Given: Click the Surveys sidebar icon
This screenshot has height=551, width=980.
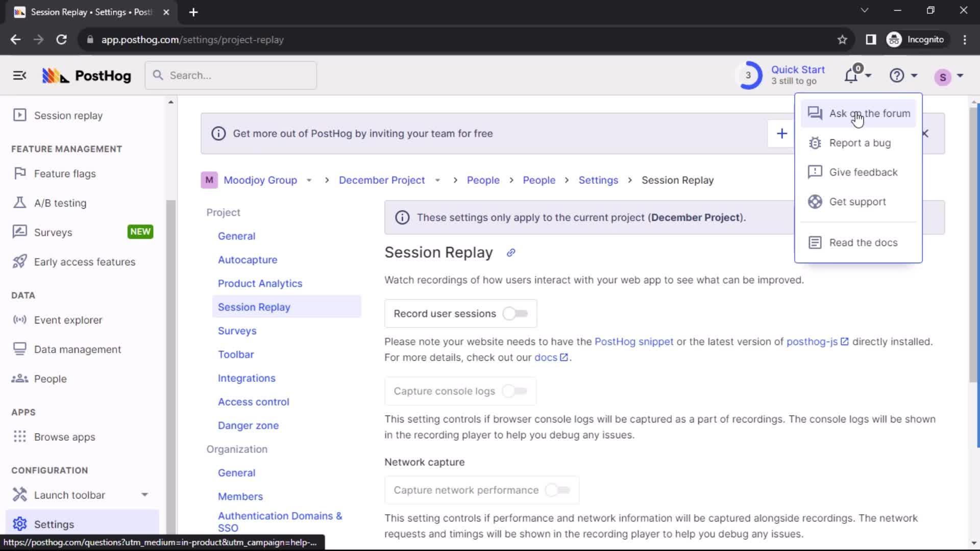Looking at the screenshot, I should pyautogui.click(x=18, y=232).
